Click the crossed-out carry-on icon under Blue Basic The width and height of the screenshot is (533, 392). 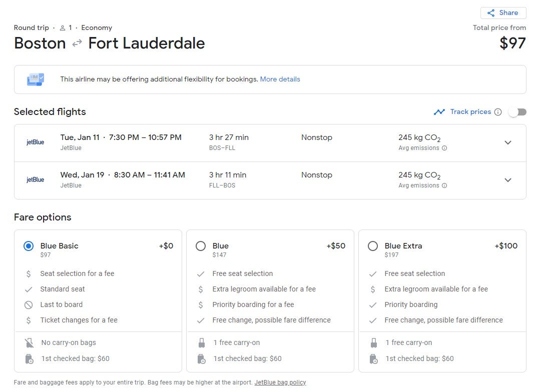coord(29,342)
